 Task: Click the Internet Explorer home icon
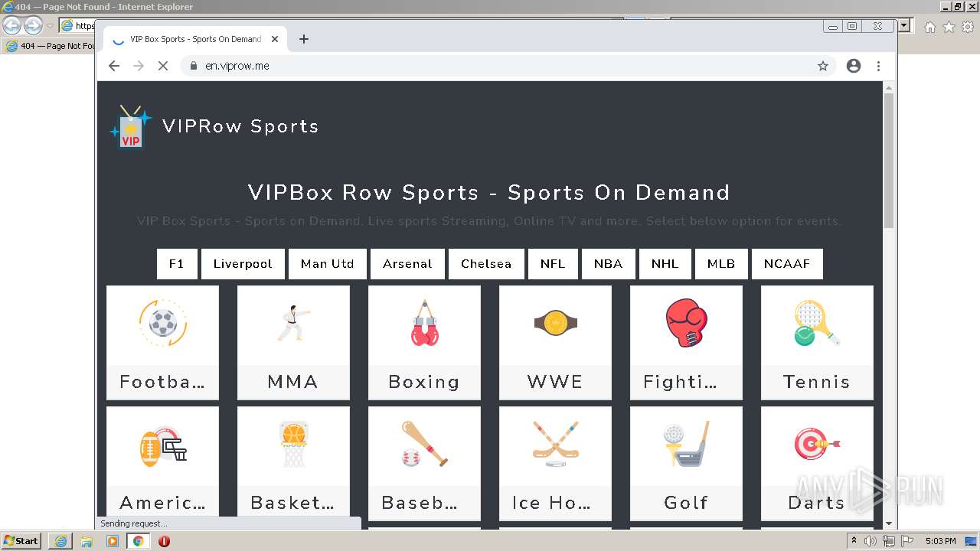[929, 27]
